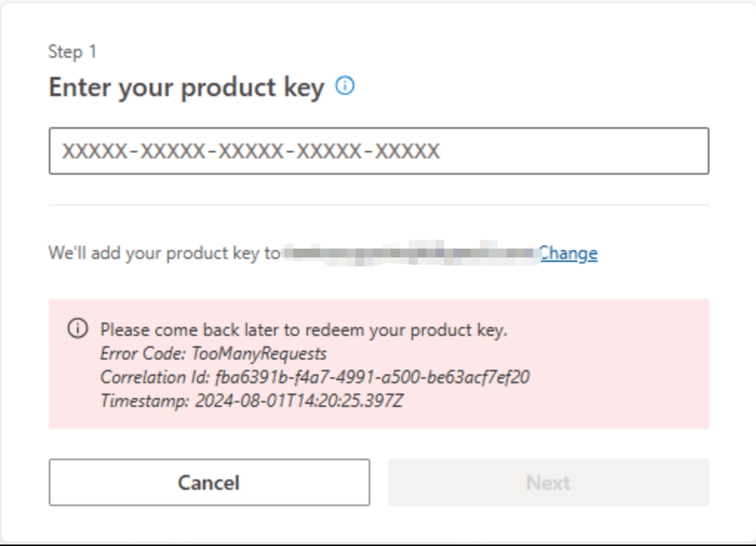Open the Change account link
This screenshot has width=756, height=546.
[568, 253]
